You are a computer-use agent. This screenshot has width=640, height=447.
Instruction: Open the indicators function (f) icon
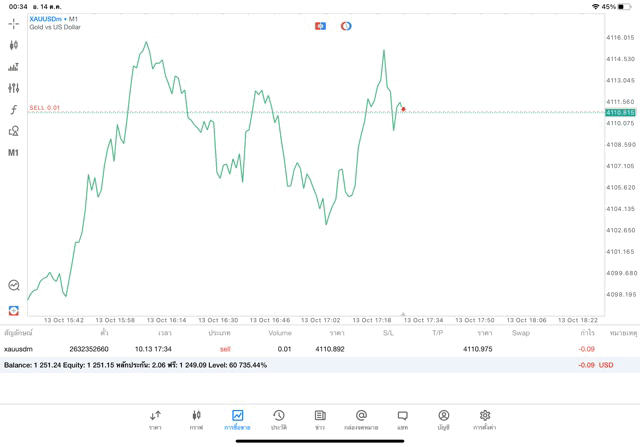pyautogui.click(x=13, y=110)
